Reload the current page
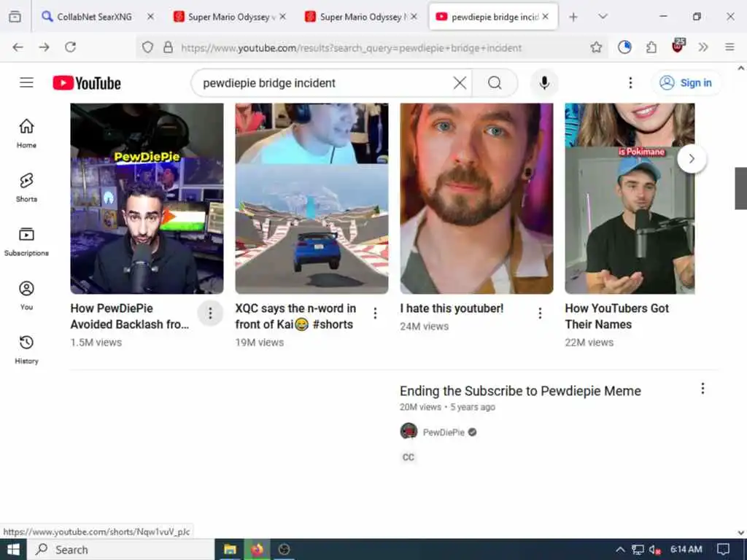The image size is (747, 560). pos(71,47)
